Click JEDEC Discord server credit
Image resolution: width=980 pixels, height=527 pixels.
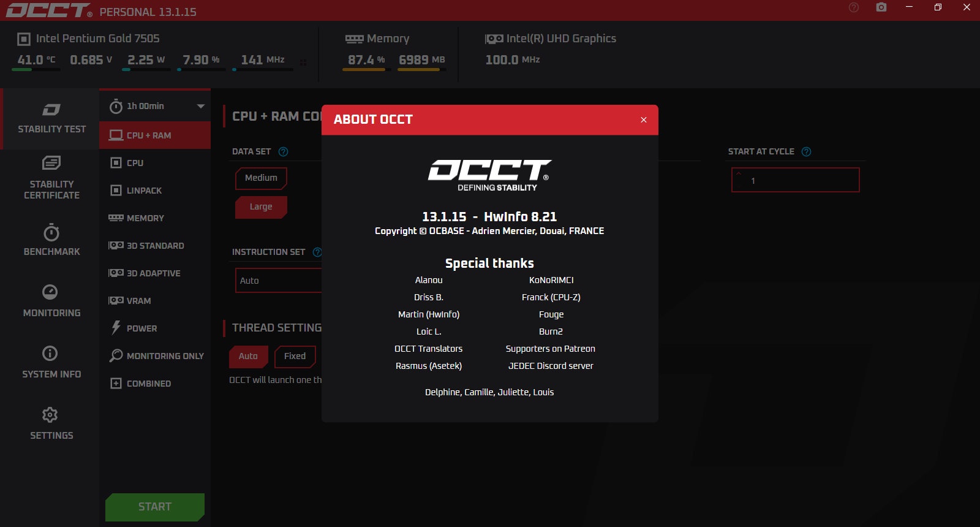551,366
